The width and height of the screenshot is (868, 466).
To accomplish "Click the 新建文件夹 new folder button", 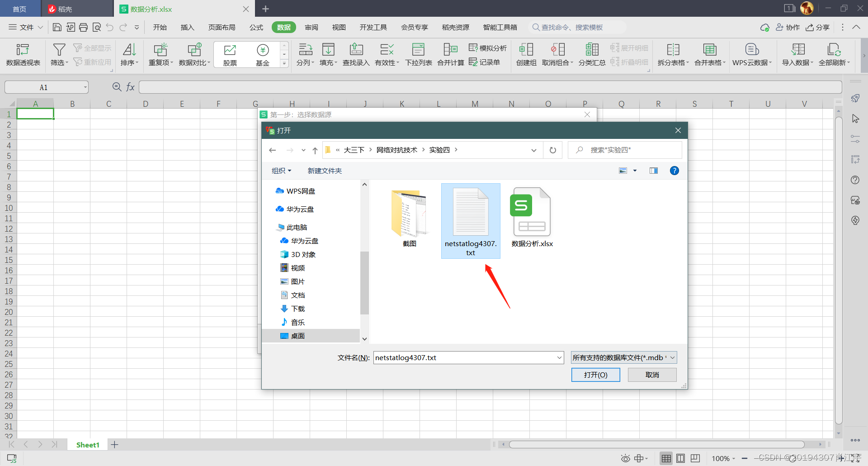I will [325, 171].
